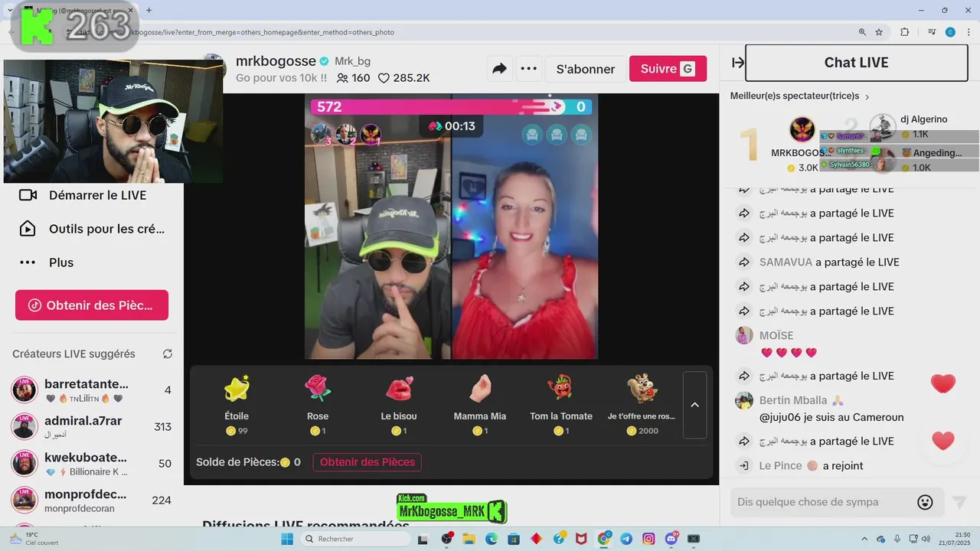The height and width of the screenshot is (551, 980).
Task: Click the Suivre button
Action: click(668, 69)
